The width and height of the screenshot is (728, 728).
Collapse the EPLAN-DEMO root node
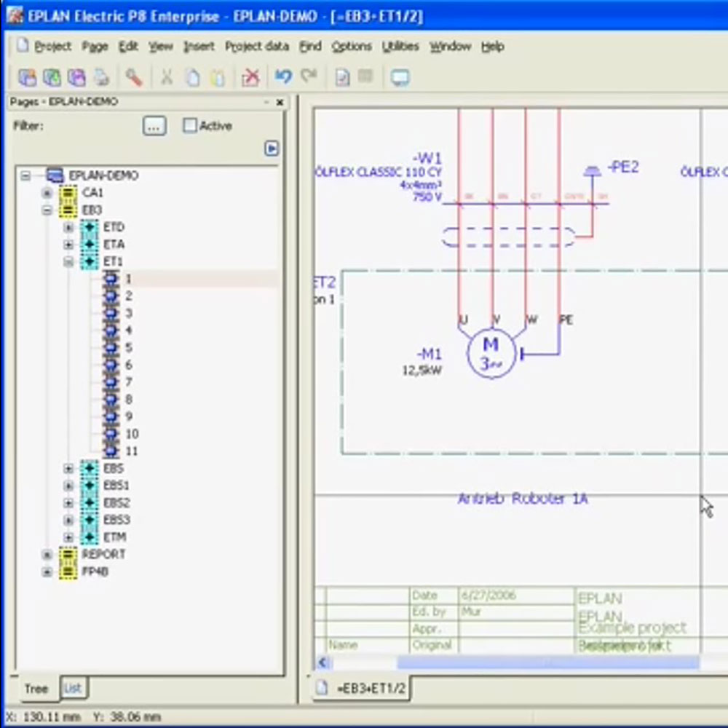25,175
